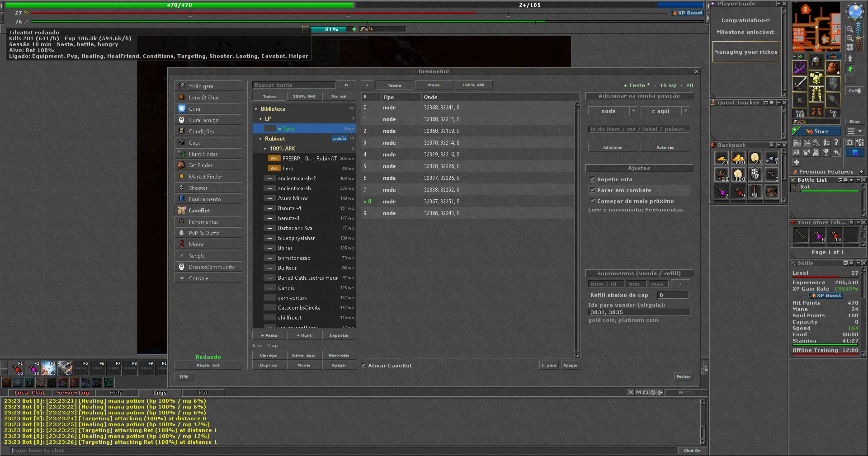
Task: Click the purple scarf amulet slot
Action: click(800, 68)
